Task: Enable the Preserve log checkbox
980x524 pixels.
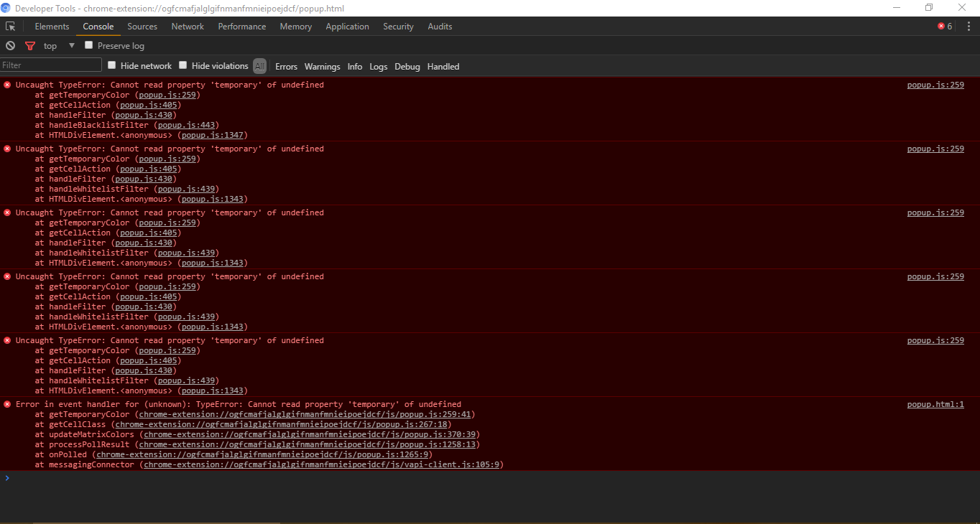Action: (88, 45)
